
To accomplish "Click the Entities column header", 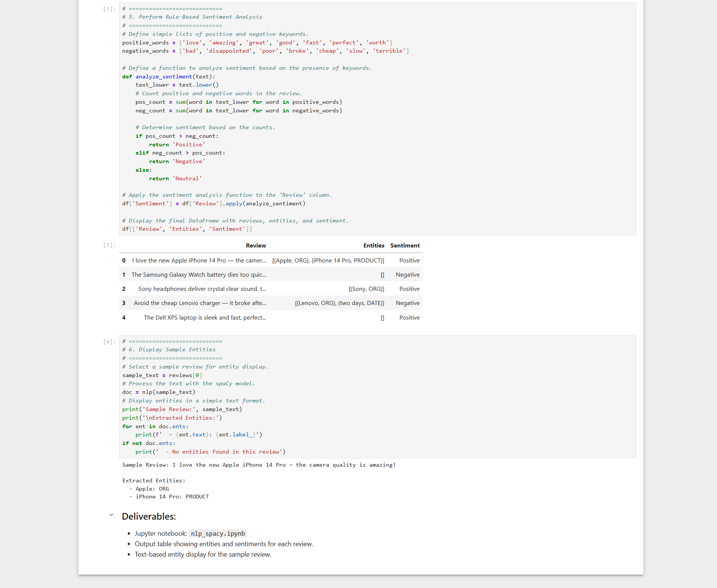I will (x=373, y=245).
